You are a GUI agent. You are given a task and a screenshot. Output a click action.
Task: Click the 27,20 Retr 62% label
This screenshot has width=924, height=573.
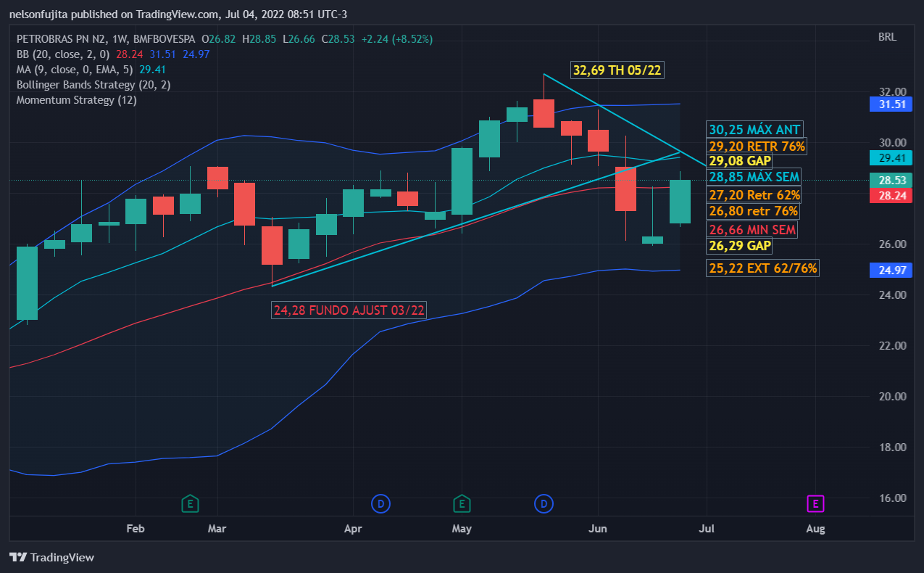point(754,194)
